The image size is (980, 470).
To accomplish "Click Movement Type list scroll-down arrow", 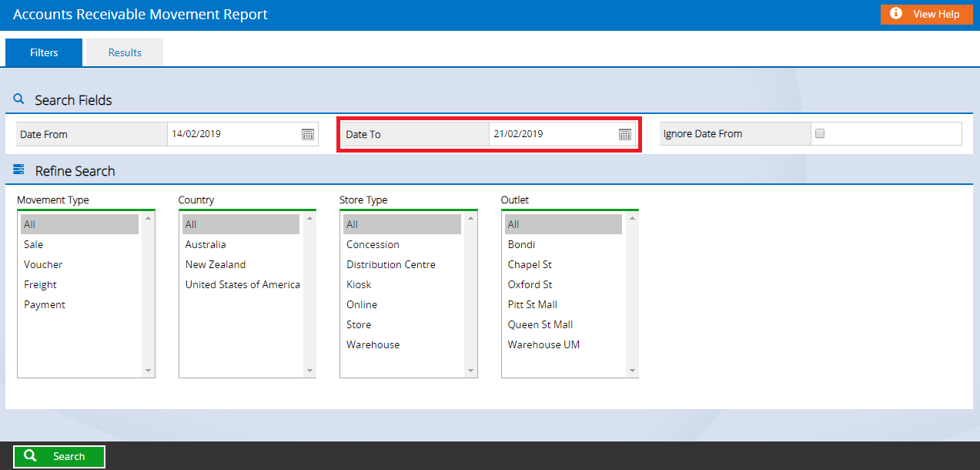I will point(149,371).
